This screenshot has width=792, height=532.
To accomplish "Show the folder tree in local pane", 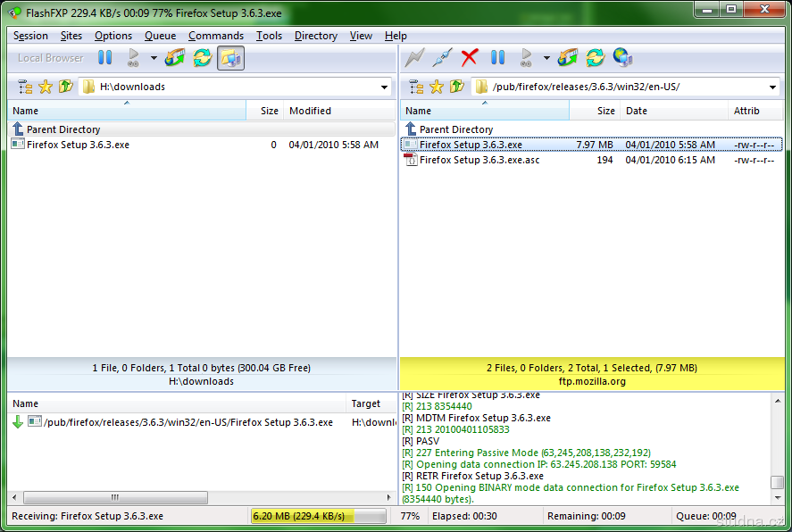I will point(25,87).
